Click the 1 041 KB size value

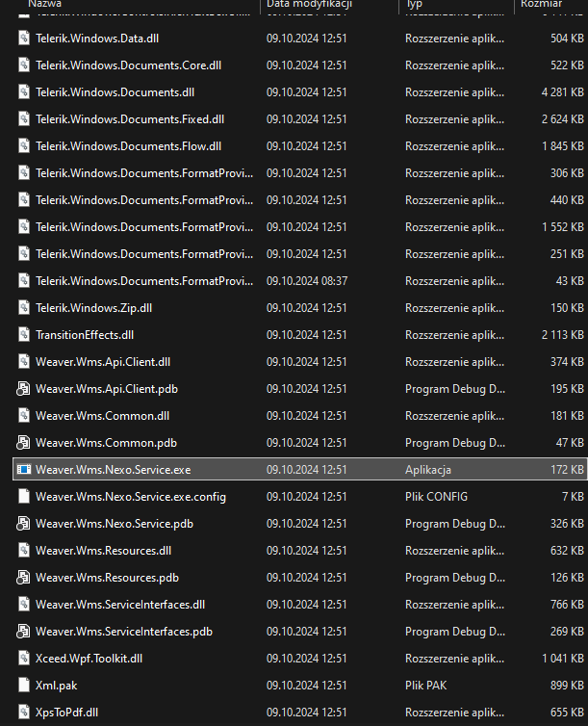[x=563, y=659]
